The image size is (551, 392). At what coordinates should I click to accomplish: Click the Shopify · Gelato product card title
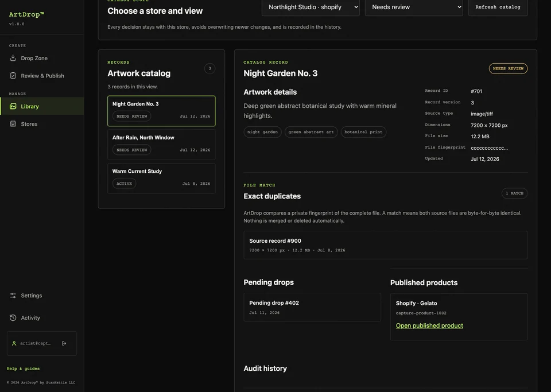(x=417, y=303)
